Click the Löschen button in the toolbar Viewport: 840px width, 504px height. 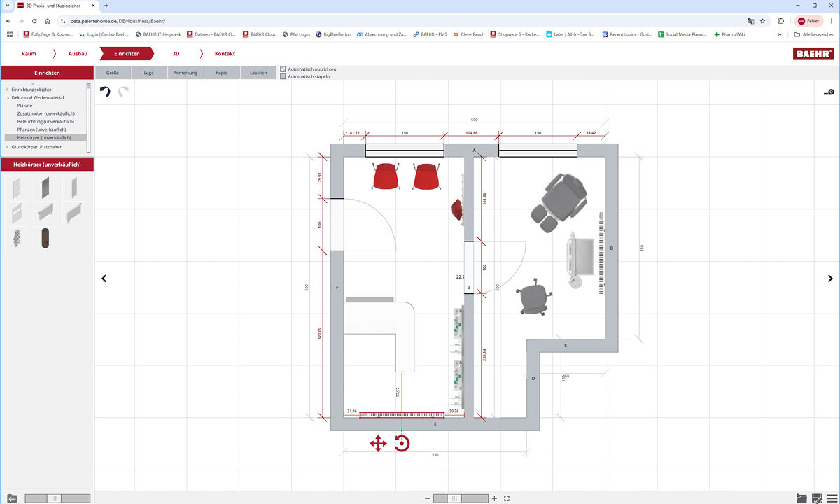[258, 72]
